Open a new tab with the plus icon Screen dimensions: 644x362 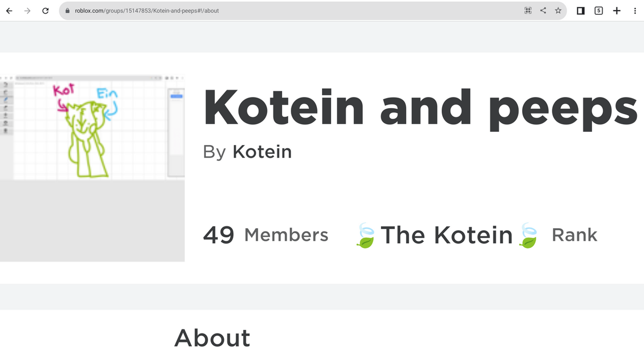coord(617,11)
